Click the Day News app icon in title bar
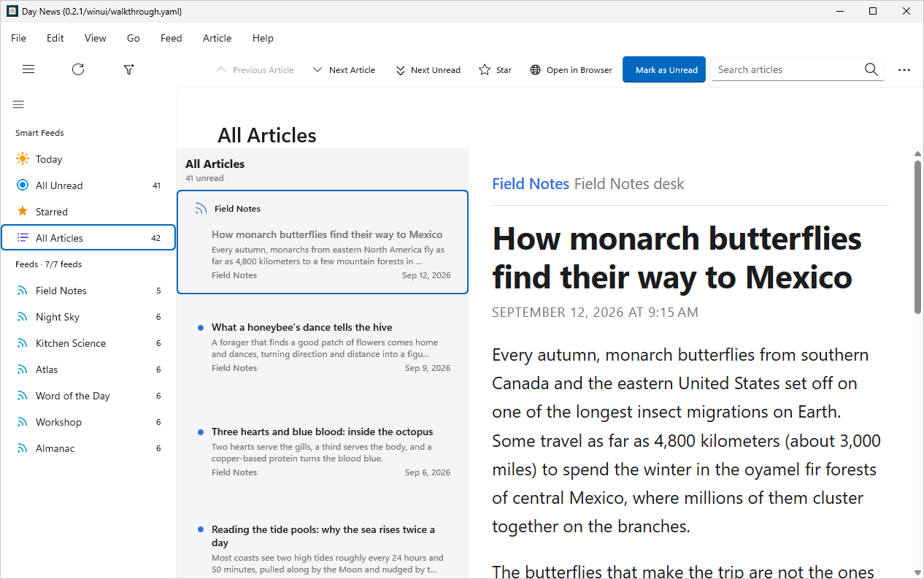 coord(12,11)
